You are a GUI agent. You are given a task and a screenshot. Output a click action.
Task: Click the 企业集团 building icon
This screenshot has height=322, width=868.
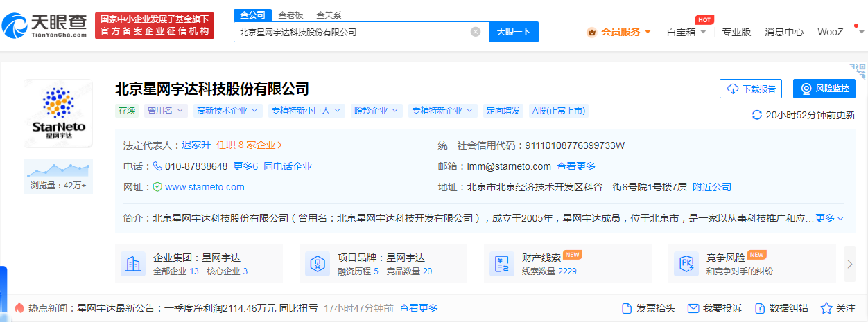tap(133, 264)
